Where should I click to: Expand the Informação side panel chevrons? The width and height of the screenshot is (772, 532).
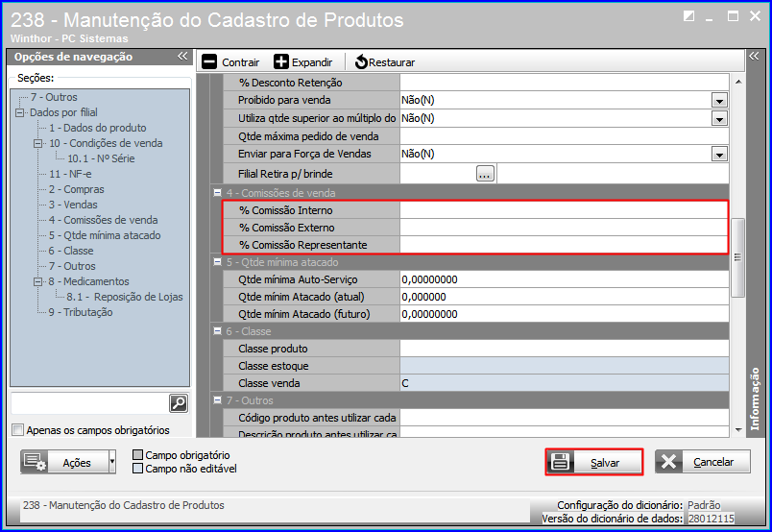754,56
